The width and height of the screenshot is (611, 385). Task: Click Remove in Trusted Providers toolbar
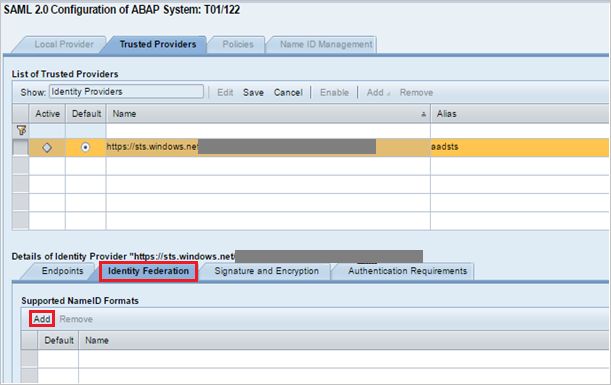[416, 93]
